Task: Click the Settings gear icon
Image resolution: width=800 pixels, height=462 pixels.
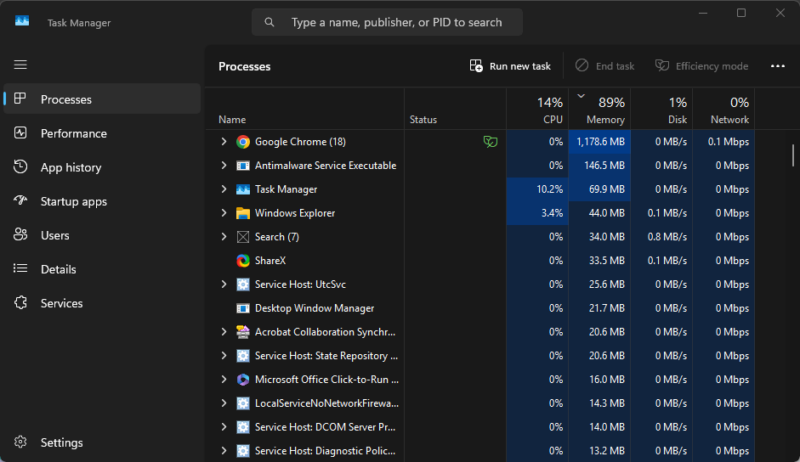Action: point(20,442)
